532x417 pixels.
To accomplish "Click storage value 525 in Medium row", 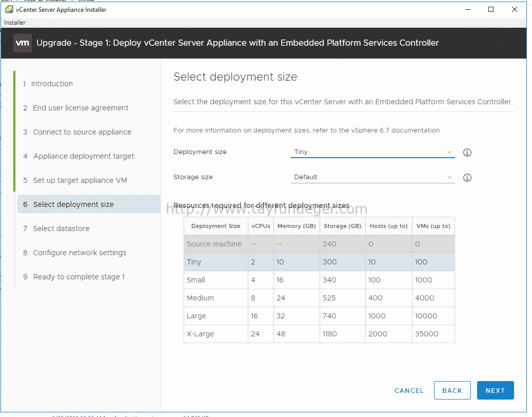I will click(x=329, y=298).
